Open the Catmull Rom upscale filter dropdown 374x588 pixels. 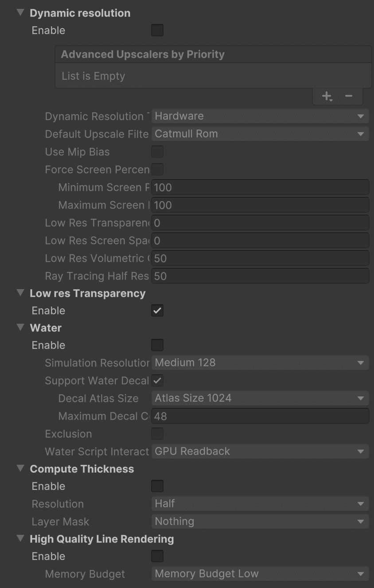pyautogui.click(x=260, y=134)
